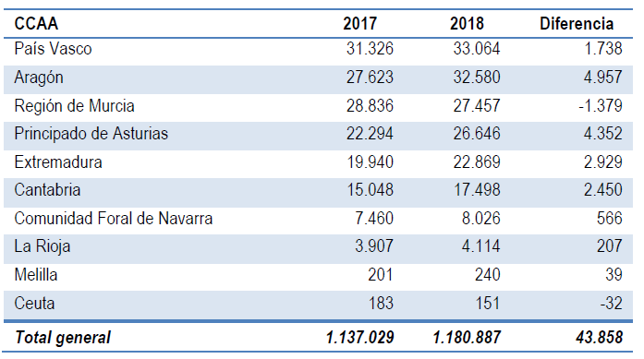644x359 pixels.
Task: Click the total difference value 43.858
Action: pos(600,338)
